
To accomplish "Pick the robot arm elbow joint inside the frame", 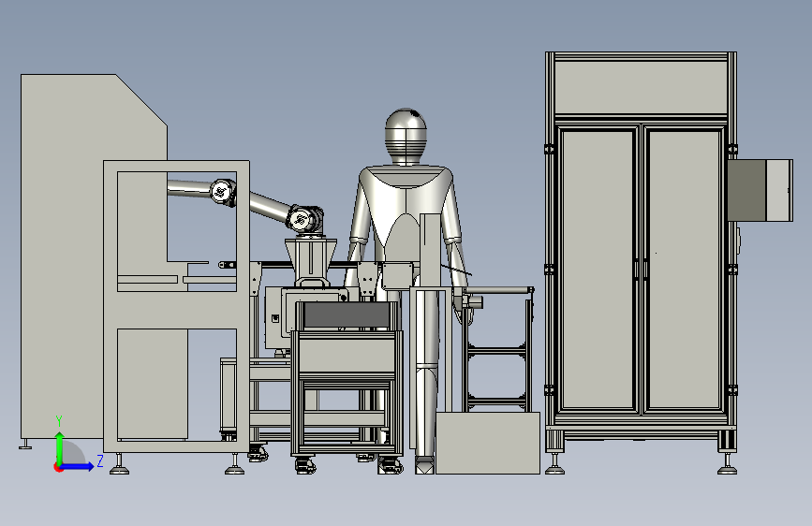I will 223,192.
